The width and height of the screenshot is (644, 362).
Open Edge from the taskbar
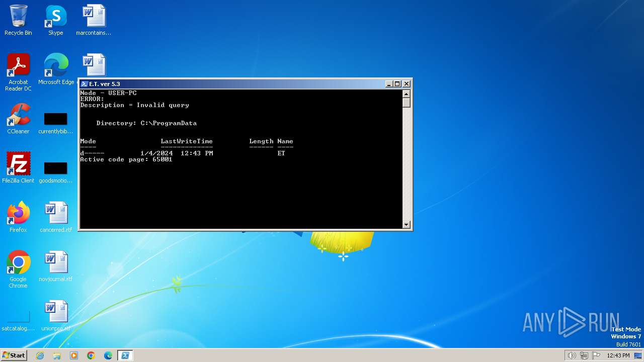click(x=108, y=355)
